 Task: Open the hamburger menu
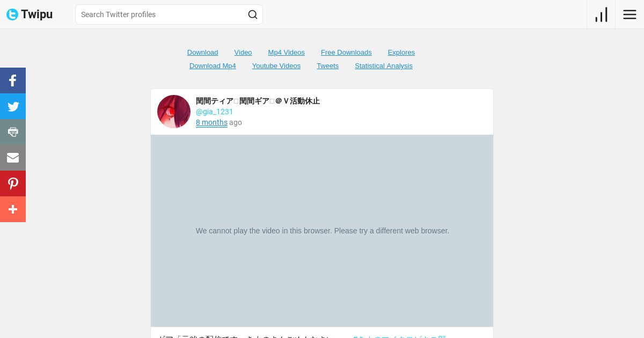(x=630, y=14)
